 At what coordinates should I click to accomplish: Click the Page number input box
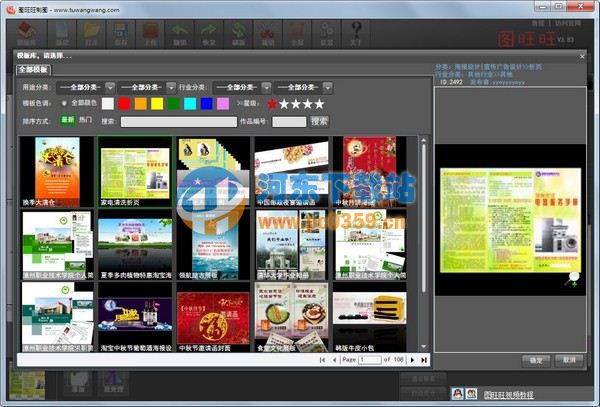370,360
